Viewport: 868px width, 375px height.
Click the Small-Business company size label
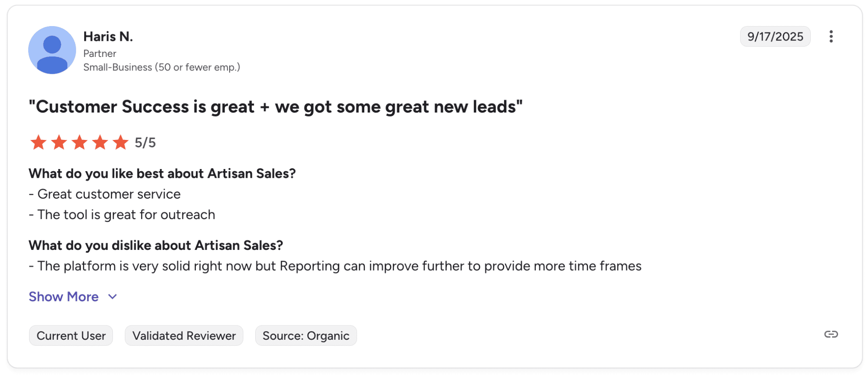[x=162, y=67]
